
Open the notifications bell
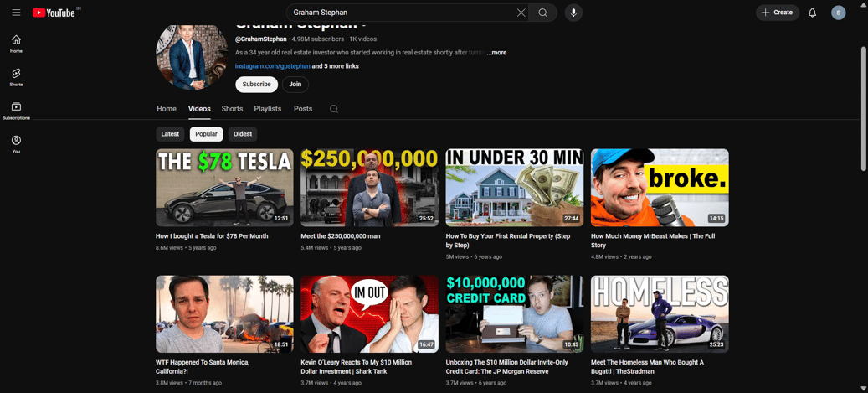[812, 13]
